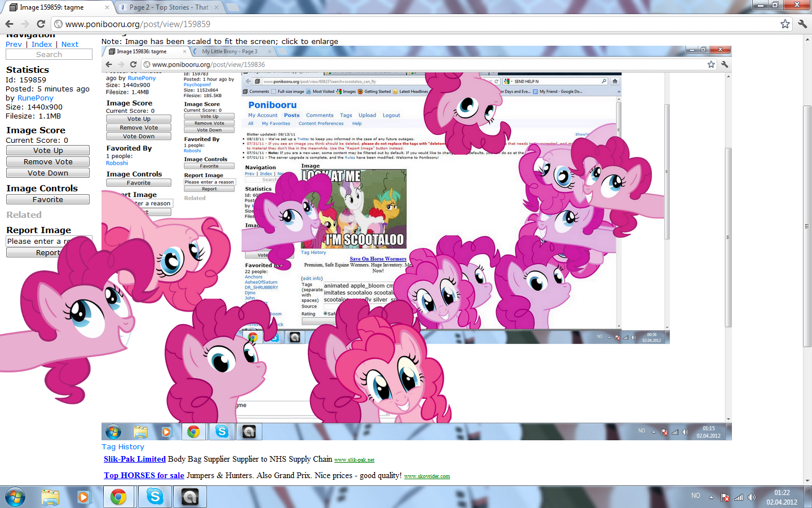This screenshot has width=812, height=508.
Task: Open a new browser tab
Action: coord(234,7)
